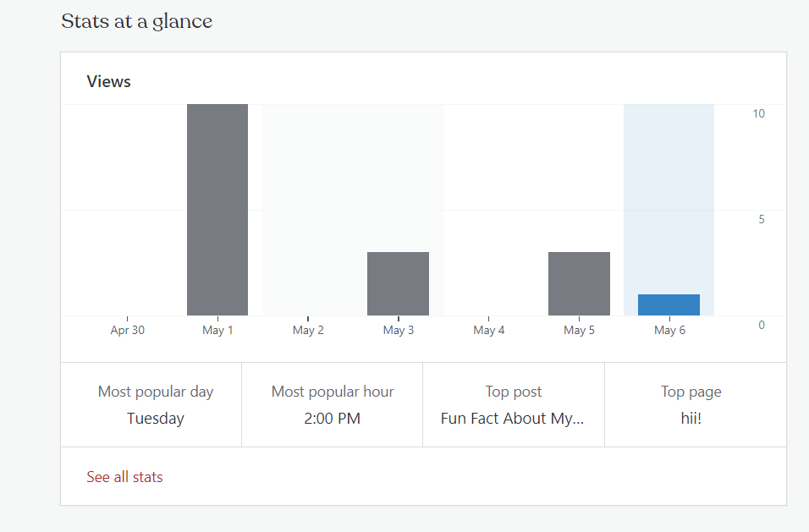Image resolution: width=809 pixels, height=532 pixels.
Task: Click the May 5 date label
Action: (579, 330)
